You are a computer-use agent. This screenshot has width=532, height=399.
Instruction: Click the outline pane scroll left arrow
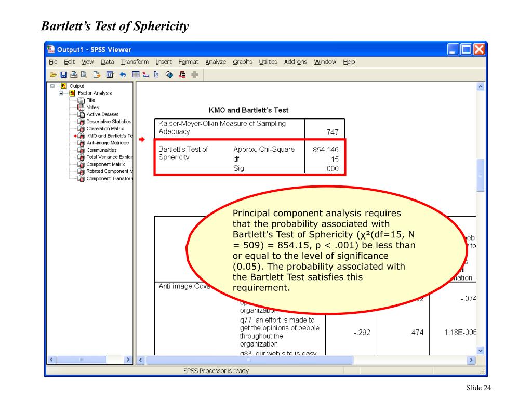[51, 360]
